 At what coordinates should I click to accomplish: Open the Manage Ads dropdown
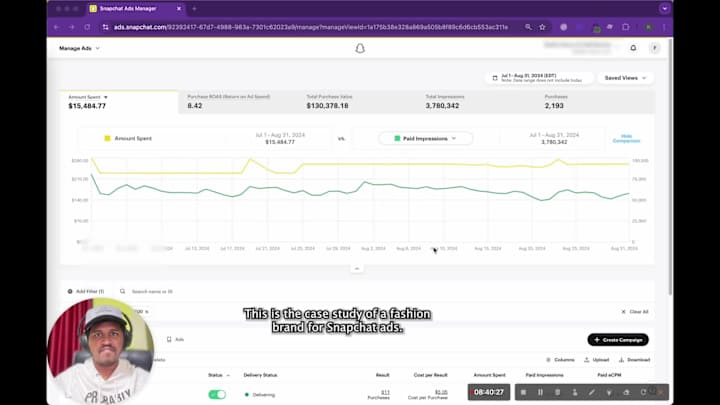click(x=79, y=48)
